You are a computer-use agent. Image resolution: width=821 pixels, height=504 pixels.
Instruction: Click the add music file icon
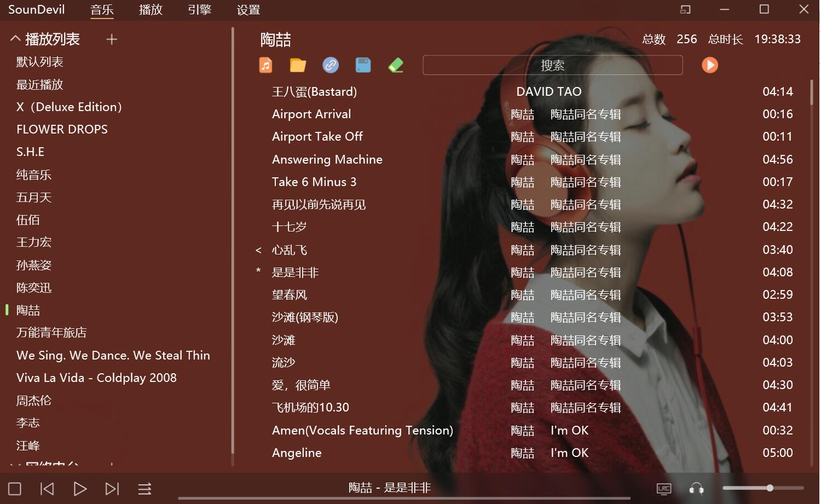[265, 65]
